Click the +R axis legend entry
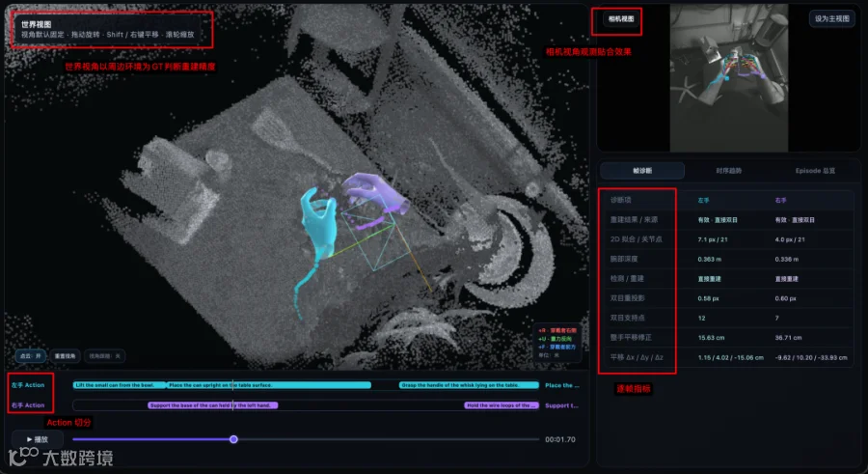The height and width of the screenshot is (474, 868). click(556, 331)
